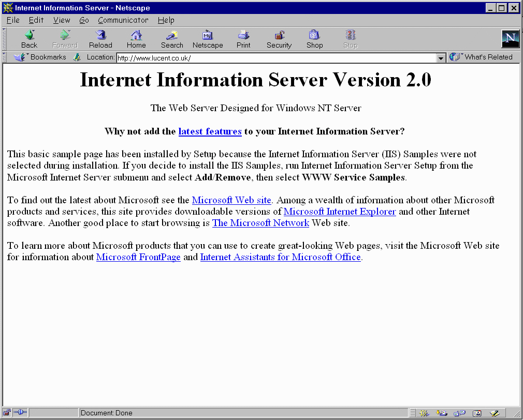
Task: Click text 'The Web Server Designed for Windows NT Server'
Action: [x=255, y=108]
